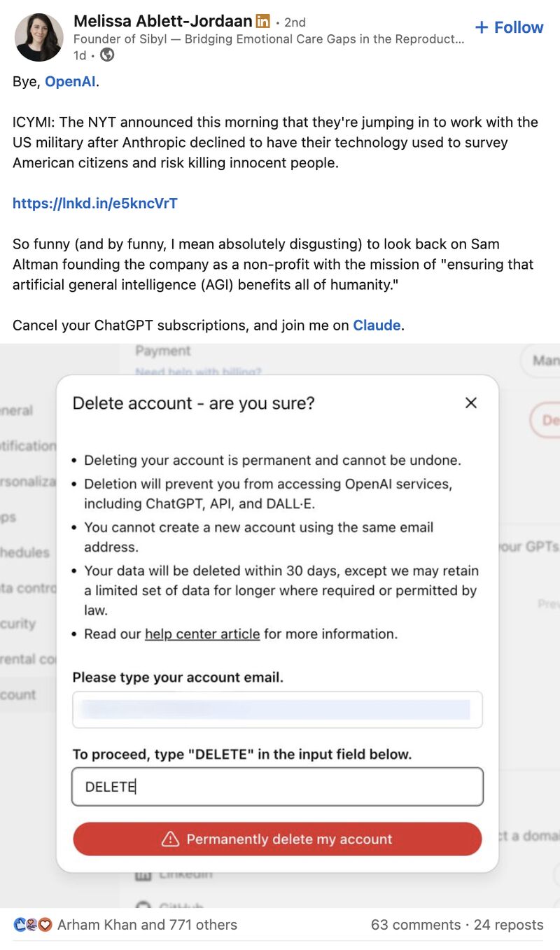Viewport: 560px width, 950px height.
Task: Open the 63 comments link
Action: point(416,925)
